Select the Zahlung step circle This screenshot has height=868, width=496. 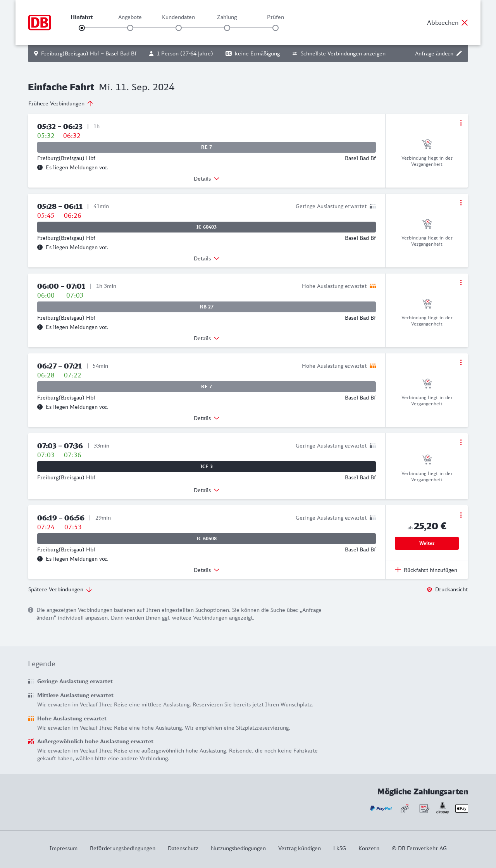tap(227, 28)
